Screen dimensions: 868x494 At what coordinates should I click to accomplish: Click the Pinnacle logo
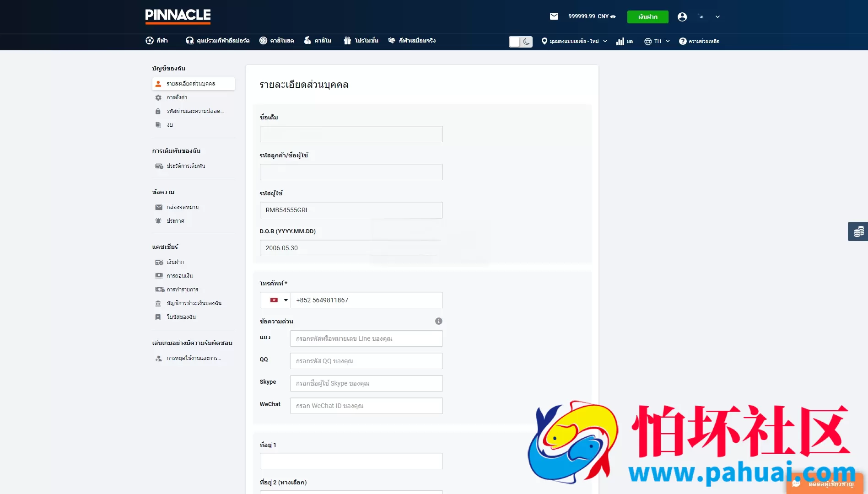[178, 16]
